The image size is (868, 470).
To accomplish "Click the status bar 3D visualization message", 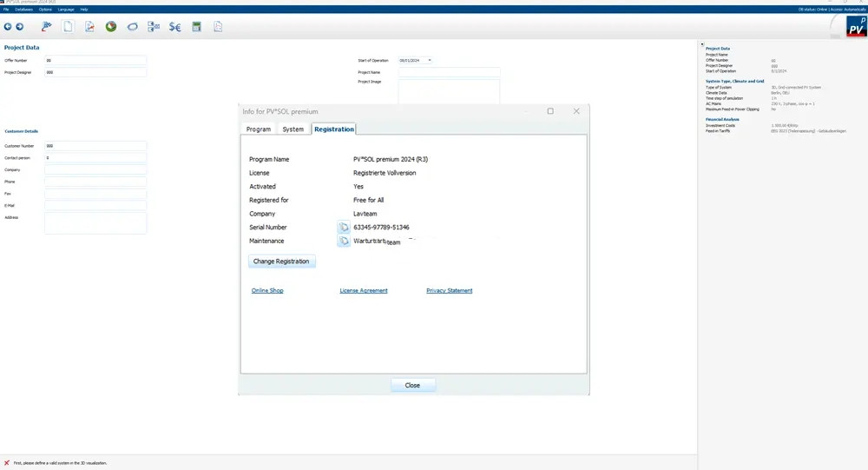I will click(60, 463).
